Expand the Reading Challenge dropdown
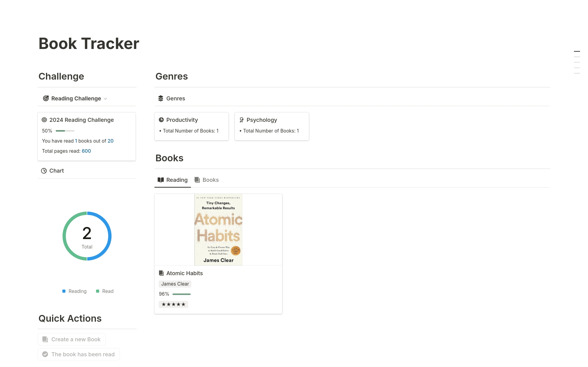This screenshot has width=588, height=367. [105, 99]
